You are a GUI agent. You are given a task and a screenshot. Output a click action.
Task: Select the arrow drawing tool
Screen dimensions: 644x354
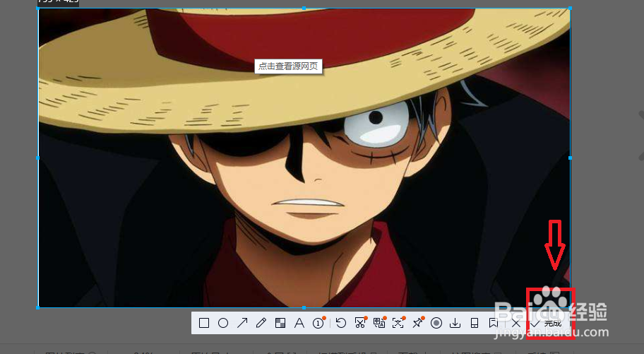click(242, 323)
